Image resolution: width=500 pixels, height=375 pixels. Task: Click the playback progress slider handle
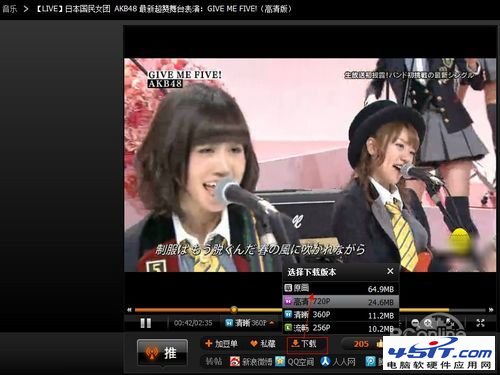234,310
